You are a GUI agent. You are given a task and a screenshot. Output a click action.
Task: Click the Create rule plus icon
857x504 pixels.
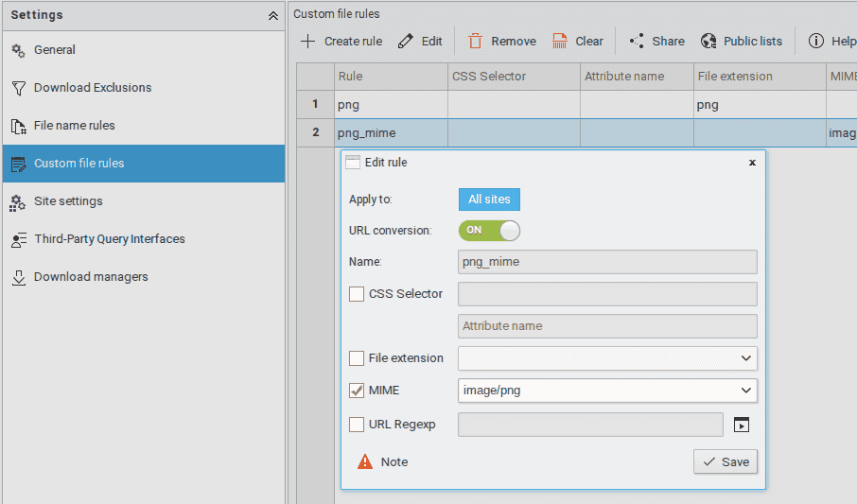point(308,42)
